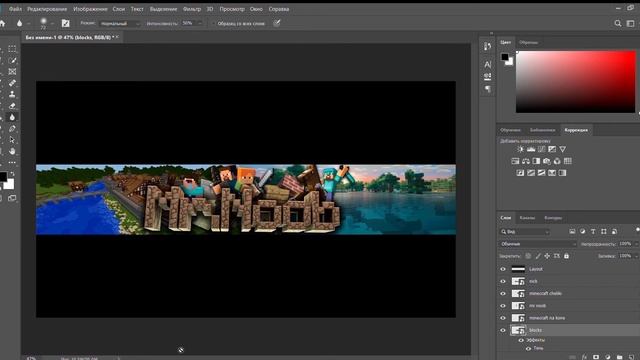
Task: Select the Quick Selection tool
Action: pos(12,60)
